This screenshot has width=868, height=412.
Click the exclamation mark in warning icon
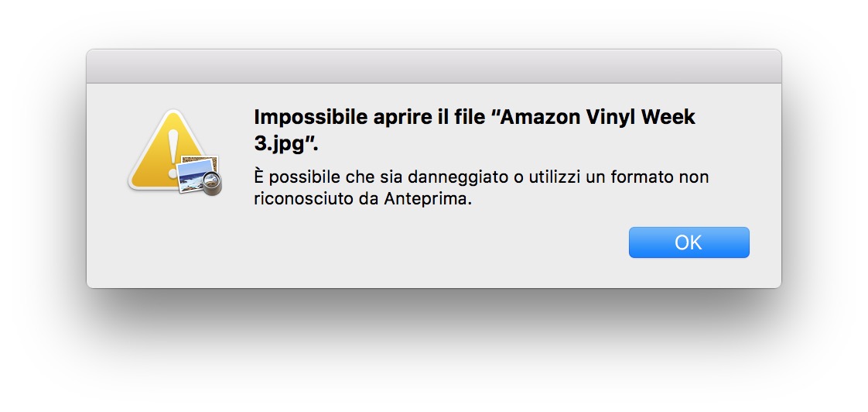click(x=173, y=145)
